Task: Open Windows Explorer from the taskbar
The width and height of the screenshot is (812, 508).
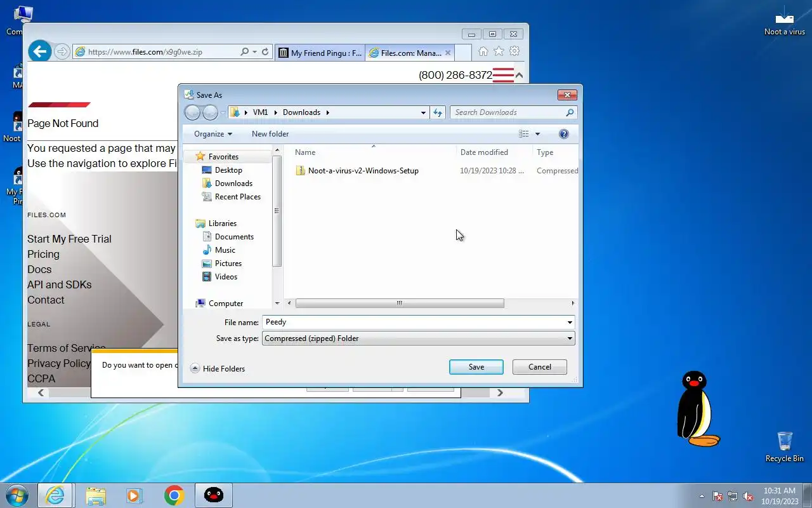Action: [96, 495]
